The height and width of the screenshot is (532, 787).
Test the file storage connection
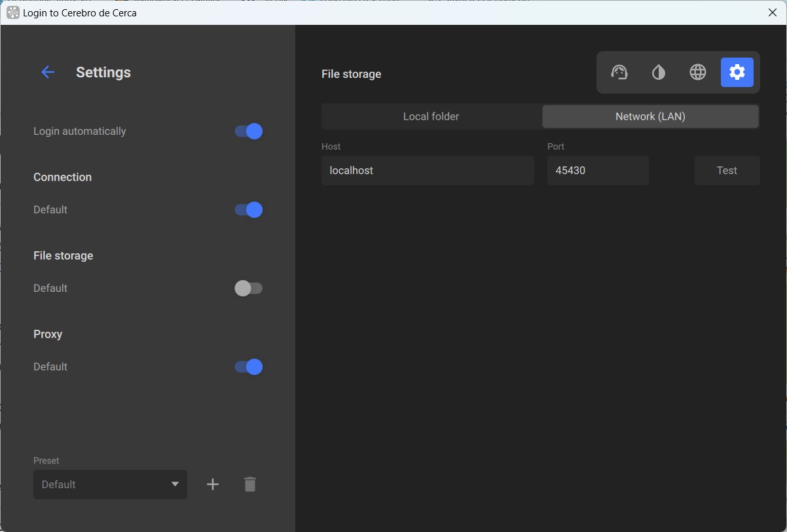(727, 170)
